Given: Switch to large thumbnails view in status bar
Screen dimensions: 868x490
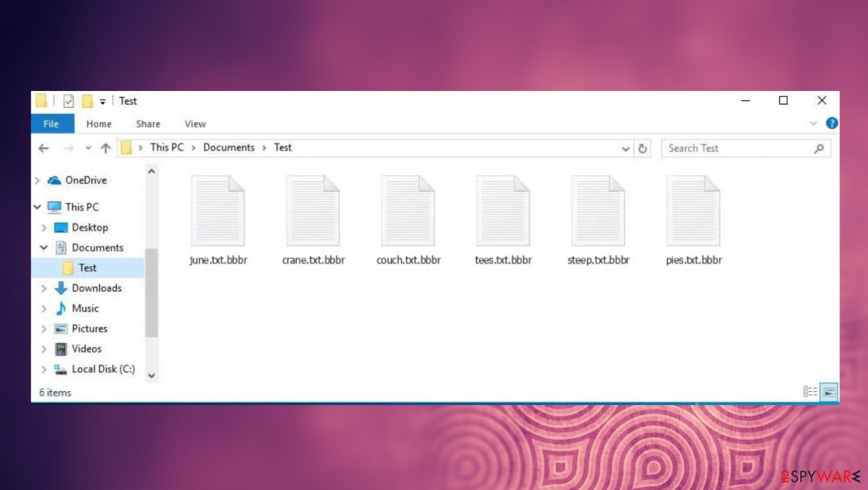Looking at the screenshot, I should (x=828, y=392).
